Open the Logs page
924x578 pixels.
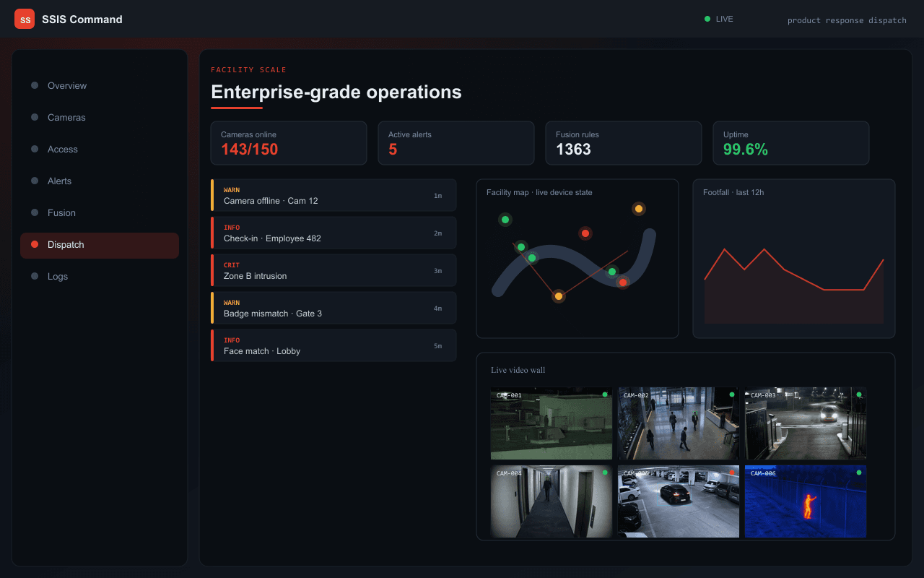pos(100,276)
